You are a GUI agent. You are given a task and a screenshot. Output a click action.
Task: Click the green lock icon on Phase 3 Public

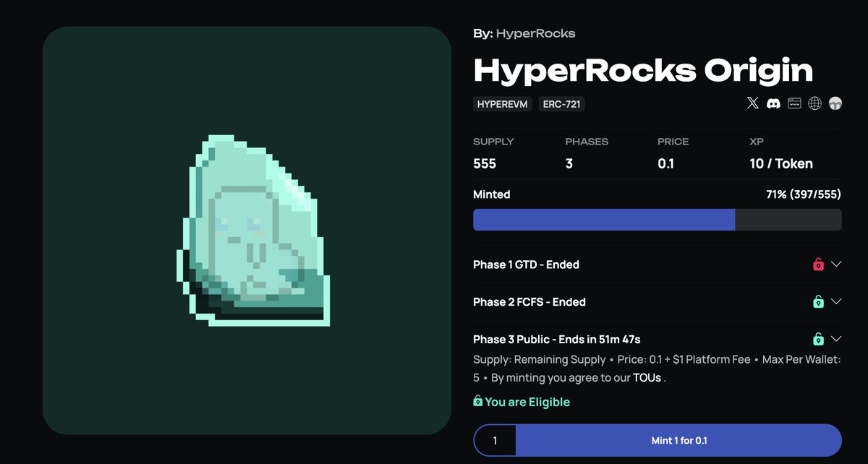point(818,339)
